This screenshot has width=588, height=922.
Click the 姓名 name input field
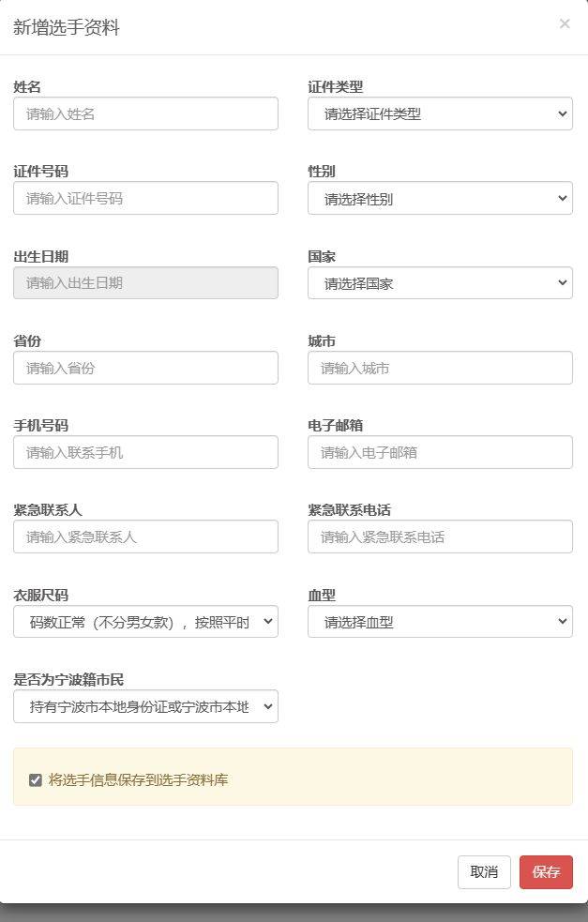click(145, 113)
